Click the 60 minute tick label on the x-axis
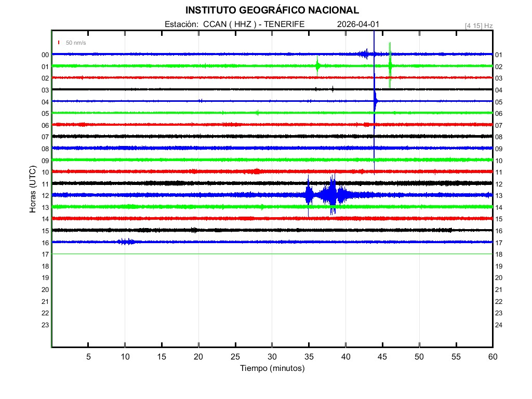 (492, 357)
